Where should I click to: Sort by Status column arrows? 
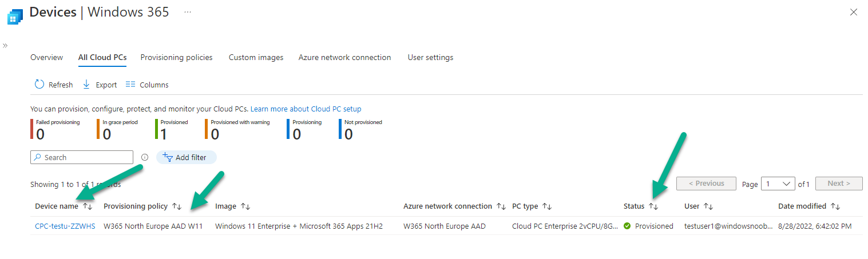(653, 206)
